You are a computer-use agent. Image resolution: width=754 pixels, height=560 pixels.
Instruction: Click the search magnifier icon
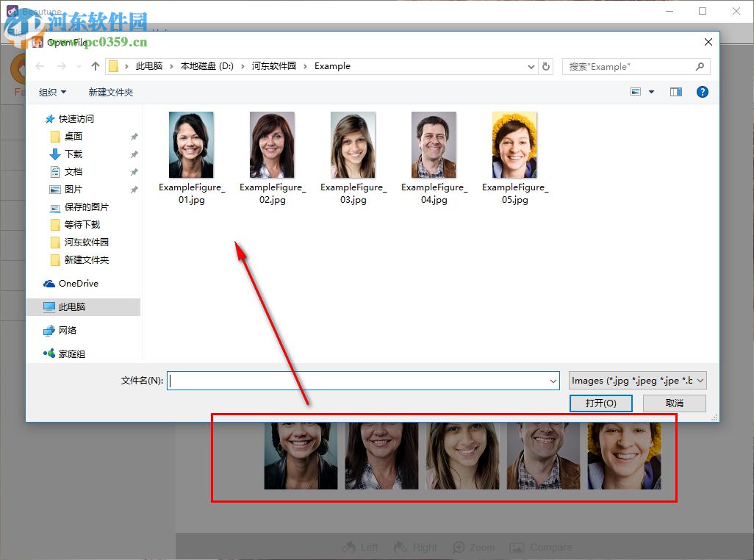pyautogui.click(x=700, y=66)
